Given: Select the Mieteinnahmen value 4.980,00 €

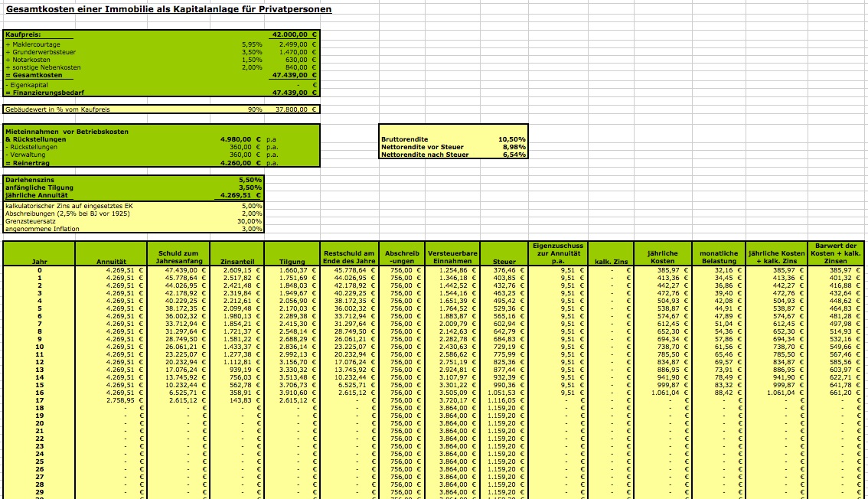Looking at the screenshot, I should coord(240,139).
